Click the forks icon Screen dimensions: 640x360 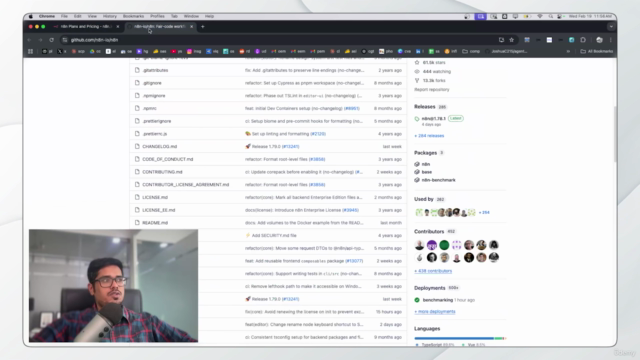pyautogui.click(x=417, y=80)
